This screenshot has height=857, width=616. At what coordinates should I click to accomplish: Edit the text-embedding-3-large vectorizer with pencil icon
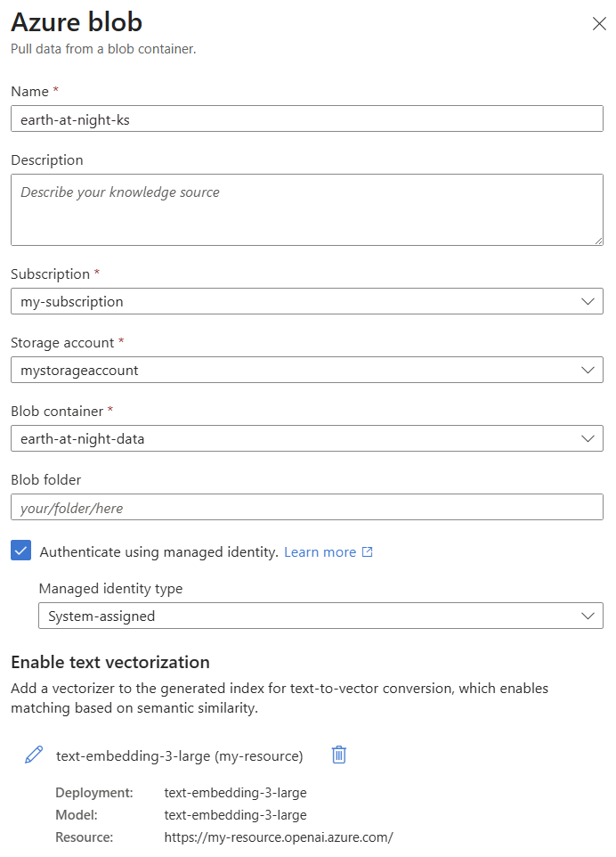34,755
